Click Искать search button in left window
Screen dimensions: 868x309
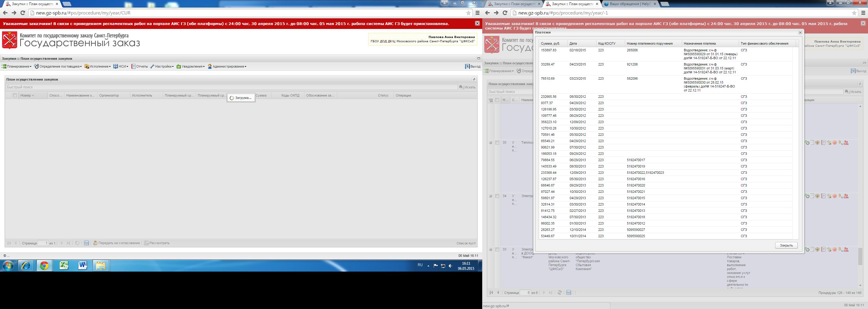[x=467, y=87]
